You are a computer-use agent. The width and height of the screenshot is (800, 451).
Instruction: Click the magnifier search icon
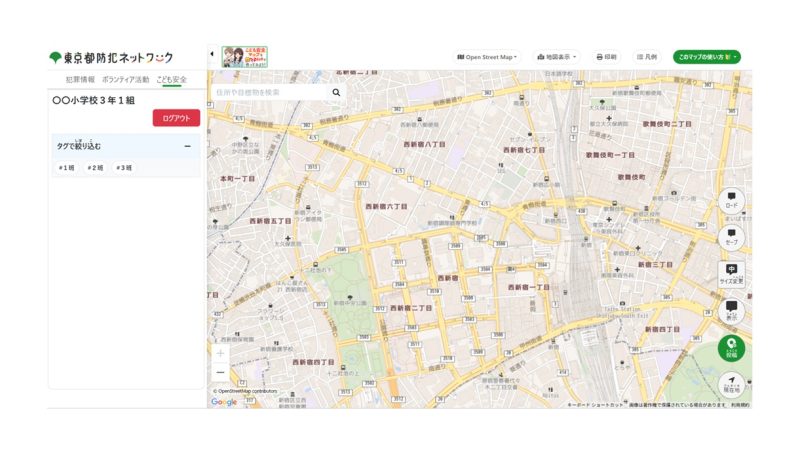[x=336, y=92]
